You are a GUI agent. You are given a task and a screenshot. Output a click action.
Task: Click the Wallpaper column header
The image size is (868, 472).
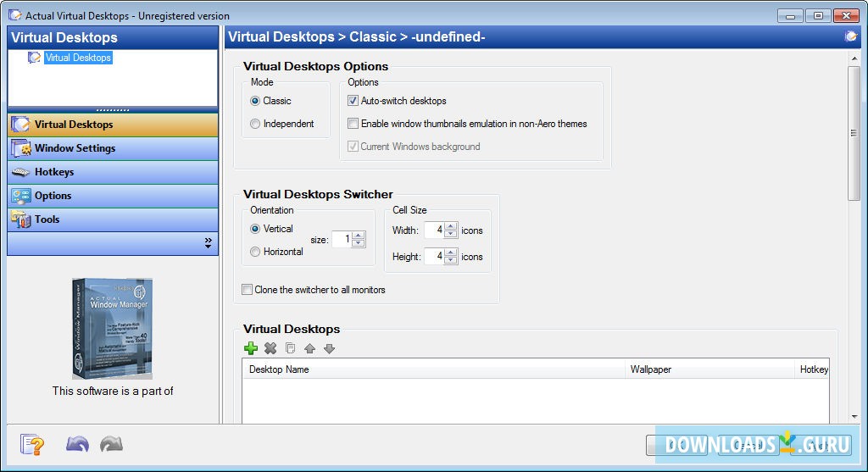[x=709, y=369]
